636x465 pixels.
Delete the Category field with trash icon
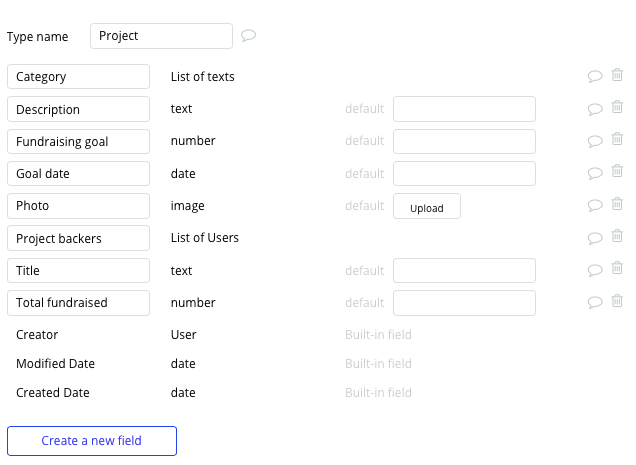(x=617, y=75)
